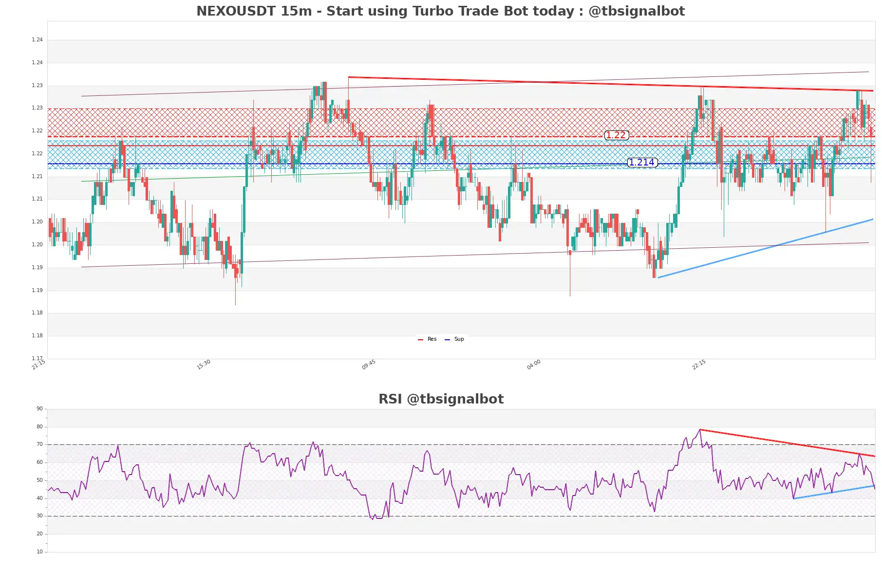Click the RSI axis label 40
This screenshot has height=588, width=882.
click(39, 498)
